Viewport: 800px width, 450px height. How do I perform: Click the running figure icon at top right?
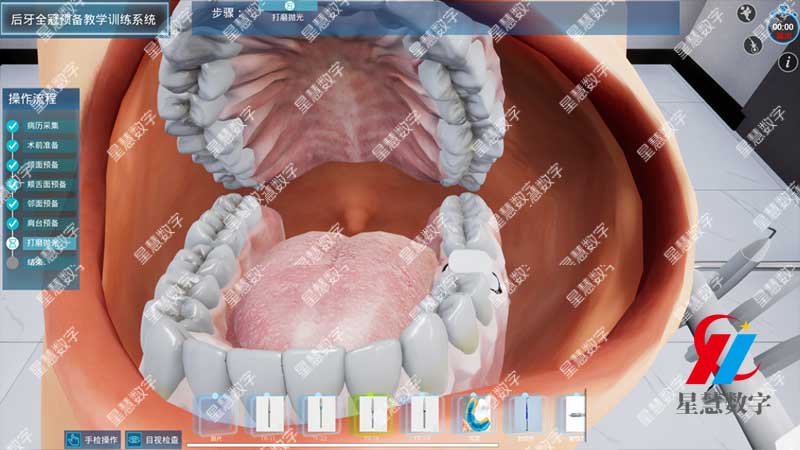pyautogui.click(x=745, y=13)
